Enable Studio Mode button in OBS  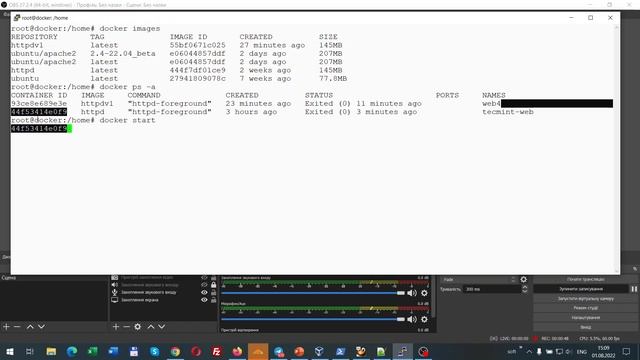pos(585,308)
